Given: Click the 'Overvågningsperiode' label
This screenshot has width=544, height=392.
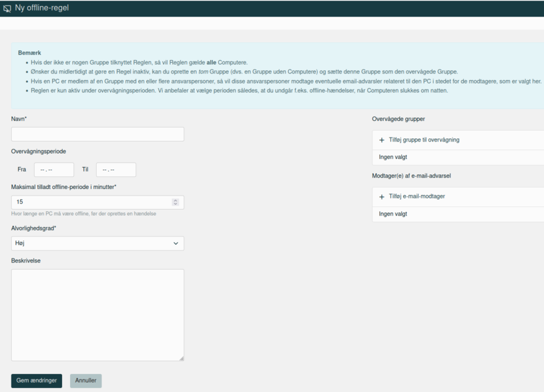Looking at the screenshot, I should click(39, 152).
